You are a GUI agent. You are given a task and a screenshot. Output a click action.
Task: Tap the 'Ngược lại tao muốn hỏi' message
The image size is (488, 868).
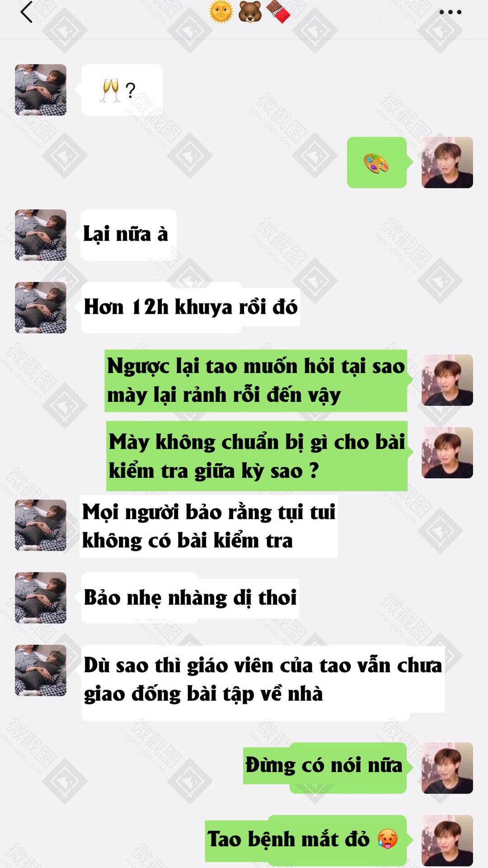(256, 380)
